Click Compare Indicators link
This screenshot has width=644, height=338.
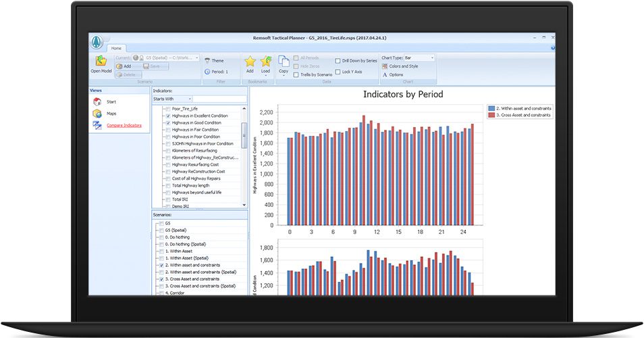point(124,126)
